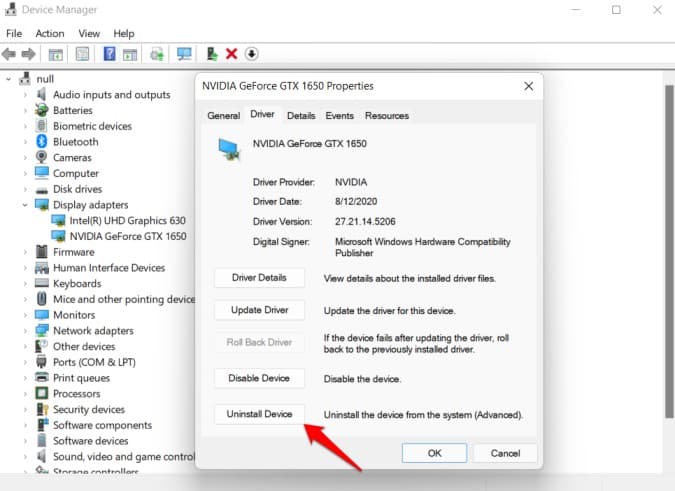The width and height of the screenshot is (675, 491).
Task: Click the Properties sheet toolbar icon
Action: (82, 54)
